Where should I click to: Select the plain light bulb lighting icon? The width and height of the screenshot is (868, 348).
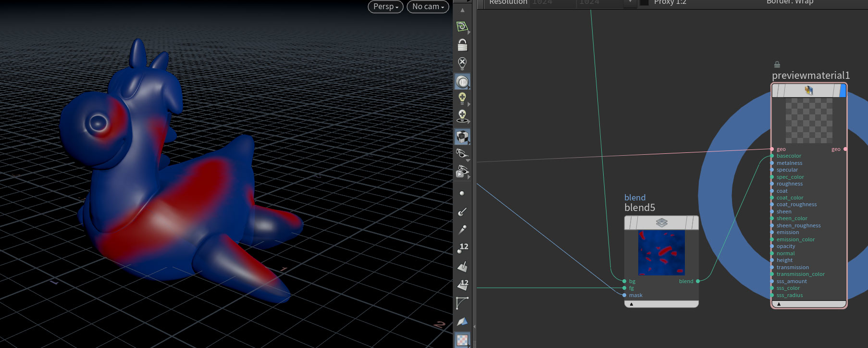point(462,99)
